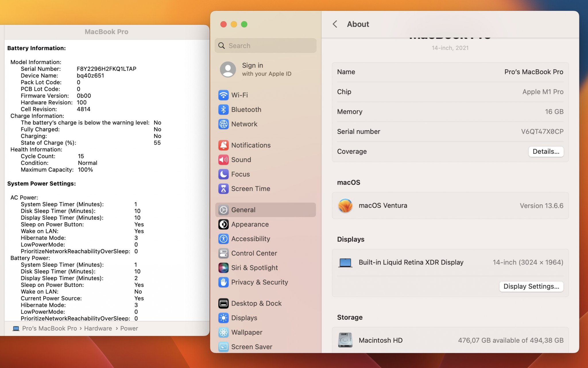Click the Coverage Details button
Viewport: 588px width, 368px height.
coord(546,152)
